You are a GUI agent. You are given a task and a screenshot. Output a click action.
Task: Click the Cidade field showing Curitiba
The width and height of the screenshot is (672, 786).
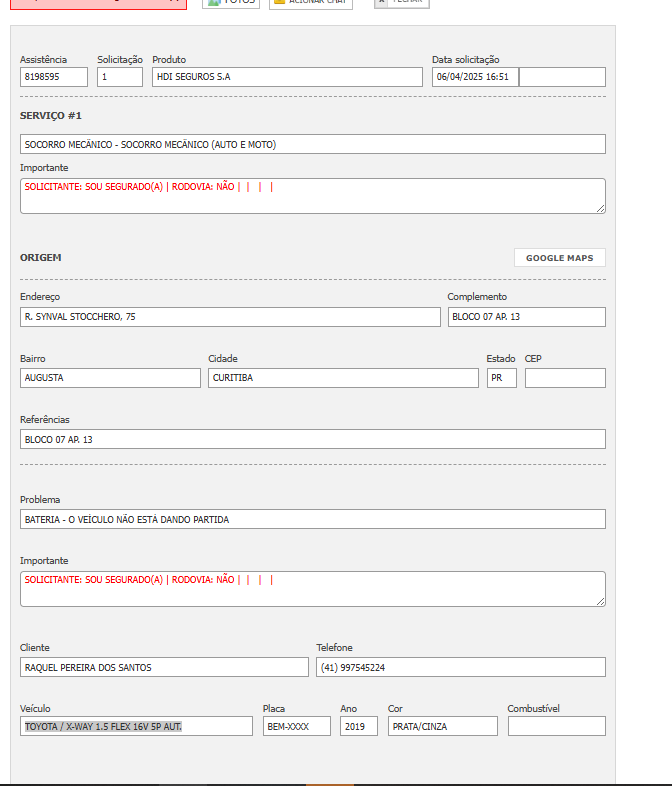[343, 378]
